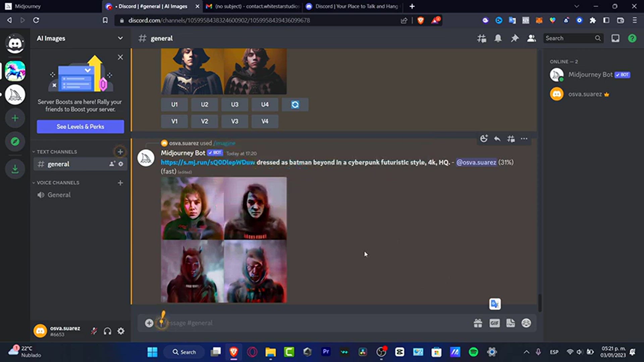Open Premiere Pro from the taskbar
The height and width of the screenshot is (362, 644).
click(x=326, y=352)
